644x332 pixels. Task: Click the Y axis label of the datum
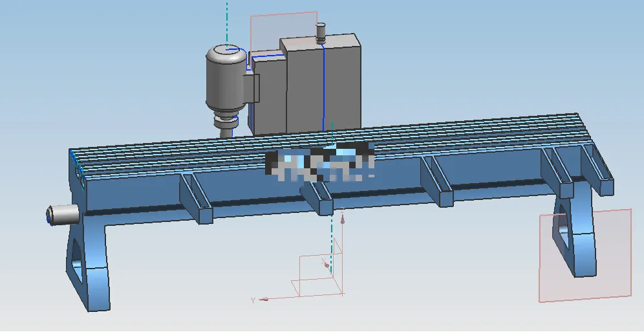[253, 300]
